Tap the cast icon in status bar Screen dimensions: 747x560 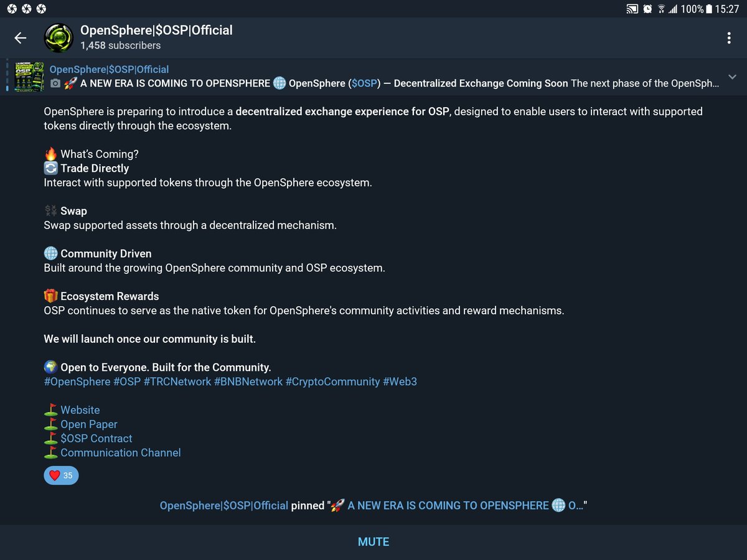coord(633,9)
